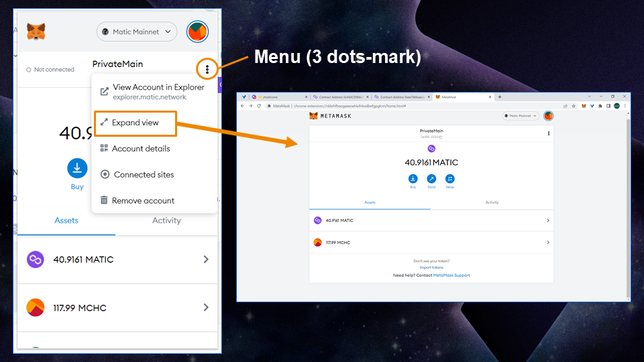Image resolution: width=644 pixels, height=362 pixels.
Task: Click the Send button in expanded view
Action: coord(431,181)
